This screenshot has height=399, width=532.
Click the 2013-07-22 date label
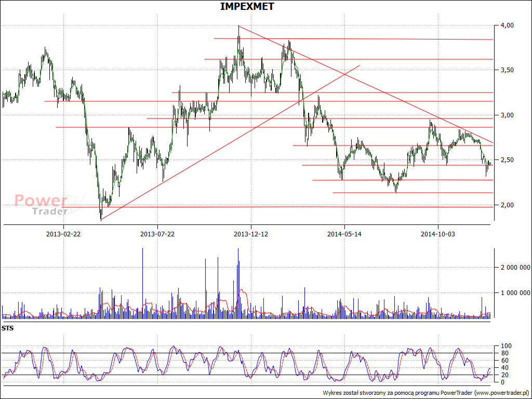tap(157, 234)
